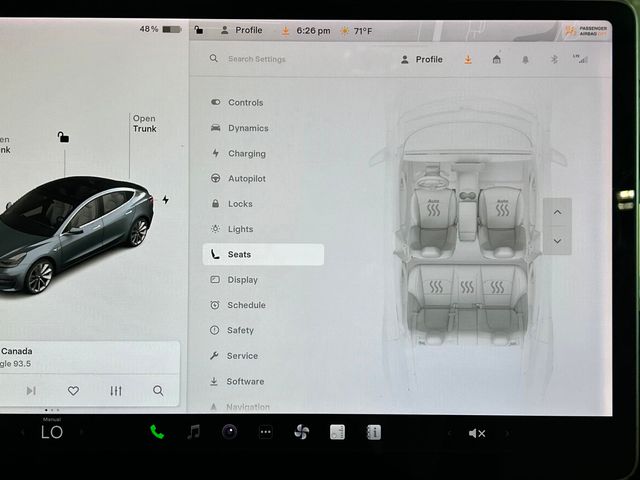Viewport: 640px width, 480px height.
Task: Open the Music app in bottom bar
Action: (193, 432)
